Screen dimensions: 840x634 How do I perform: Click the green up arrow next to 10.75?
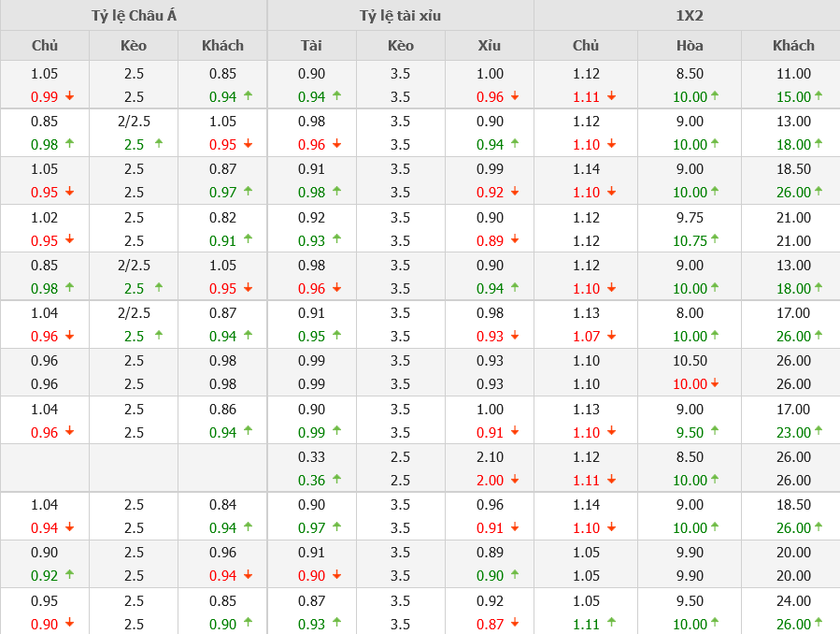coord(715,238)
